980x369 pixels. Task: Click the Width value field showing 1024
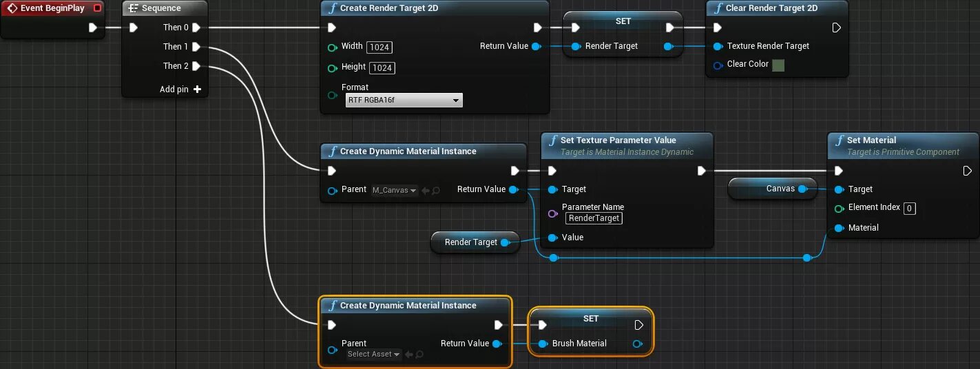point(380,48)
